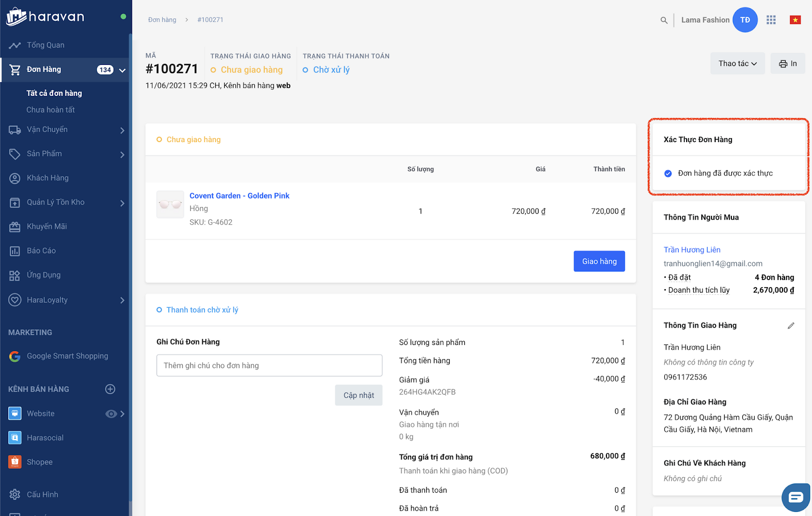Click the order note input field
The image size is (812, 516).
pos(269,365)
